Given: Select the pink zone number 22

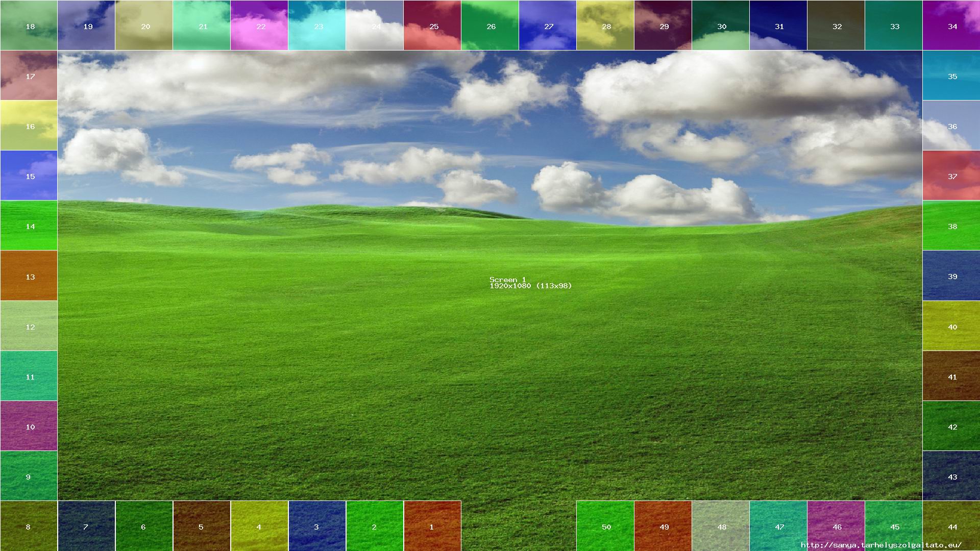Looking at the screenshot, I should coord(259,25).
